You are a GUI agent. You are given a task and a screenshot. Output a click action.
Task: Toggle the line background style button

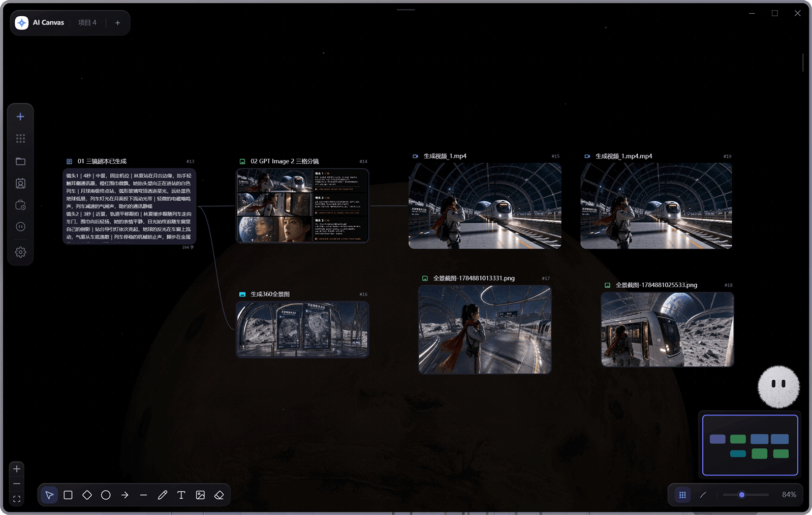(x=703, y=495)
